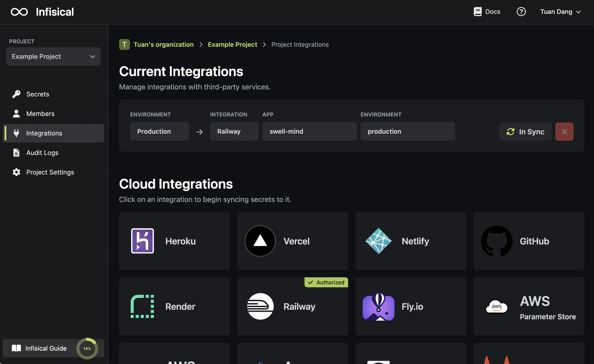Click the Railway striped circle logo
Screen dimensions: 594x364
(x=260, y=306)
